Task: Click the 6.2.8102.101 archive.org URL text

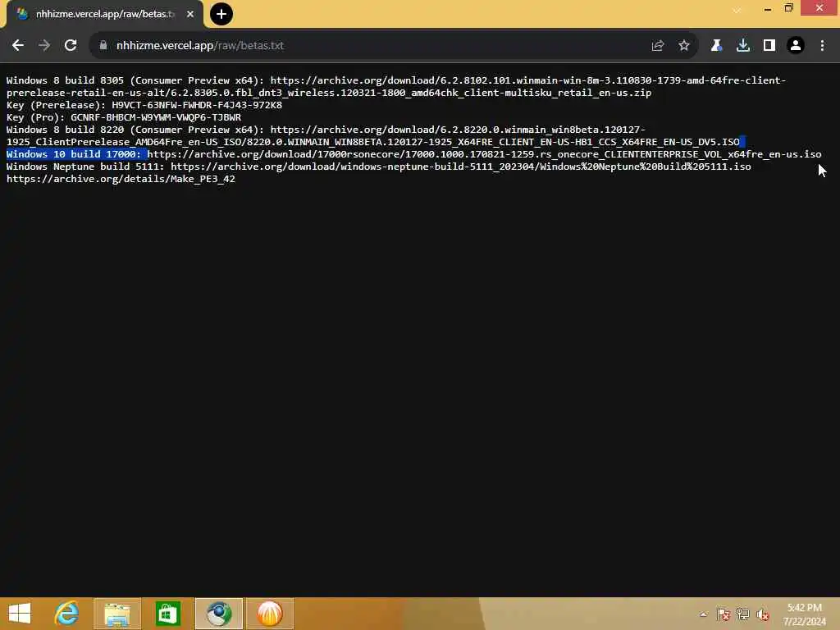Action: tap(528, 80)
